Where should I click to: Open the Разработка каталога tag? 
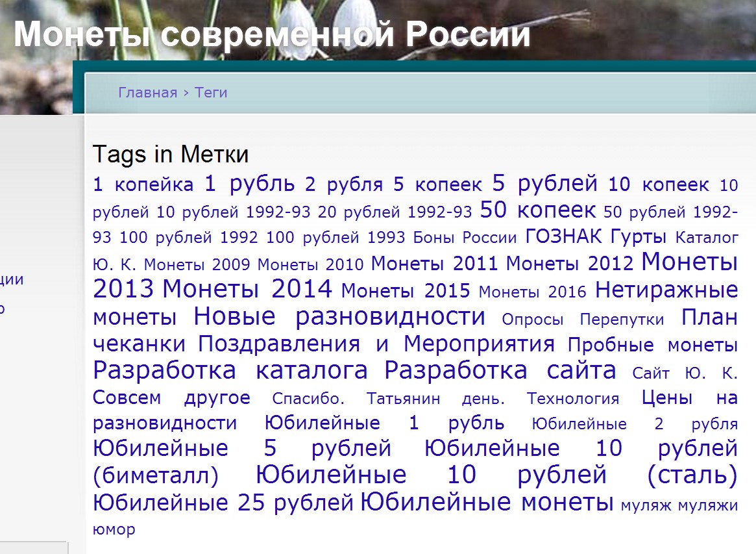pyautogui.click(x=230, y=370)
